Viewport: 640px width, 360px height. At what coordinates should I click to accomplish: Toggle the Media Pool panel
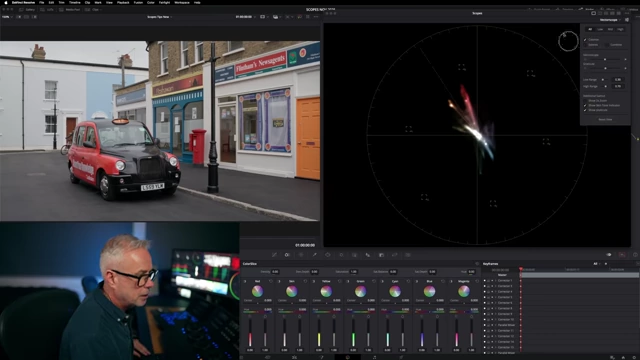point(70,9)
